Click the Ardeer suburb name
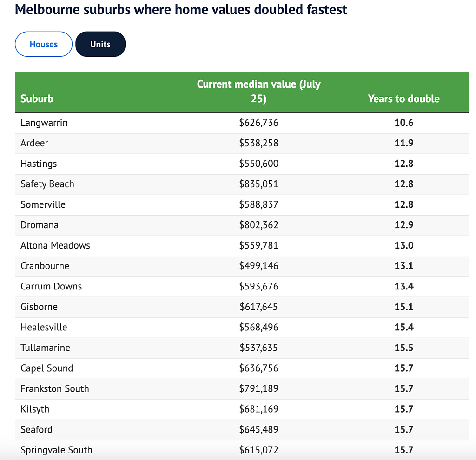 [x=34, y=143]
